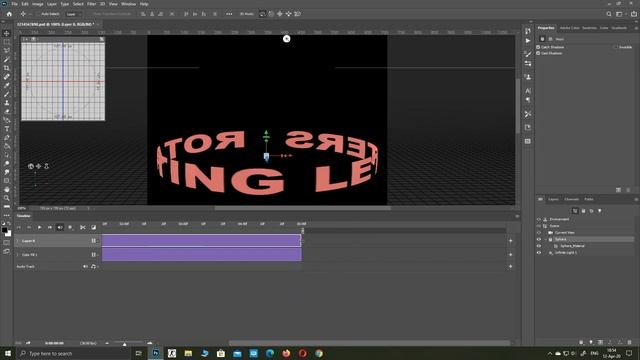The height and width of the screenshot is (360, 640).
Task: Toggle visibility of Sphere mesh
Action: click(539, 240)
